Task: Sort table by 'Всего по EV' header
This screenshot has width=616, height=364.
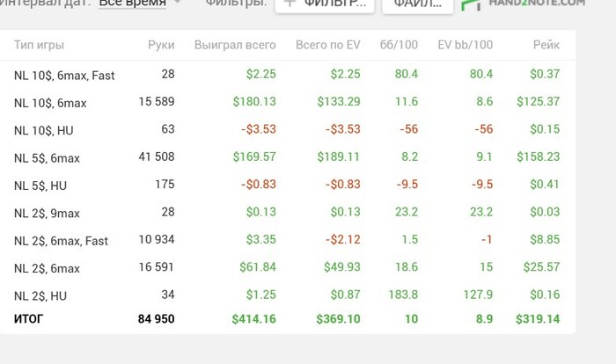Action: (x=327, y=45)
